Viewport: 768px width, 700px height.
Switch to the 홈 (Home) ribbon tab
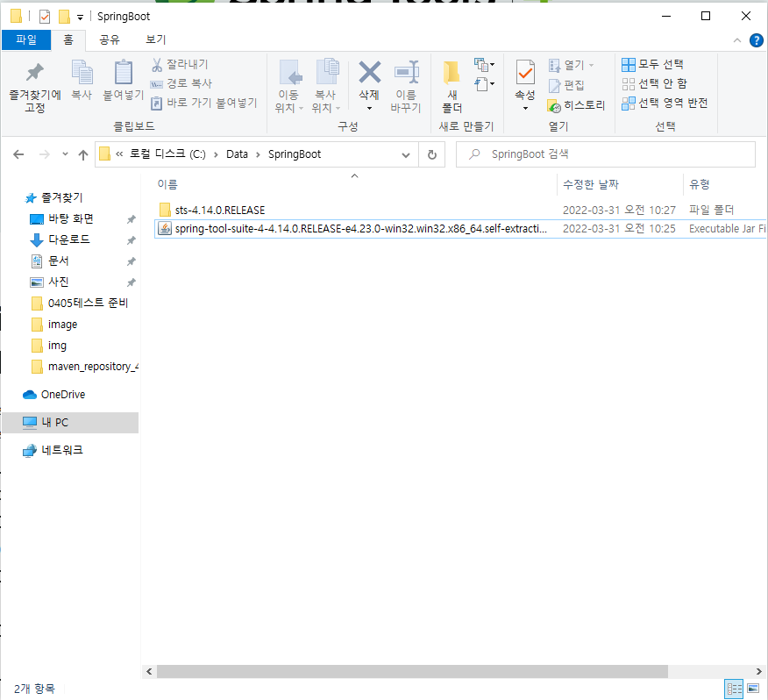point(68,39)
